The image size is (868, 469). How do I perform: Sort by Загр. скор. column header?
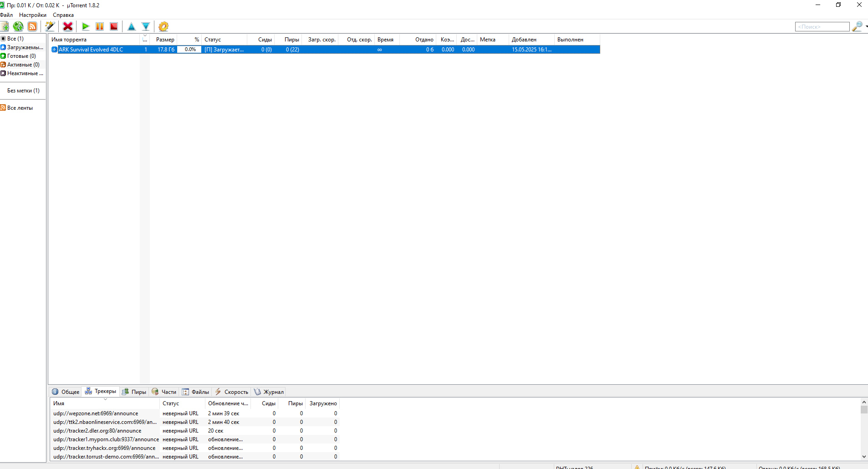(320, 40)
